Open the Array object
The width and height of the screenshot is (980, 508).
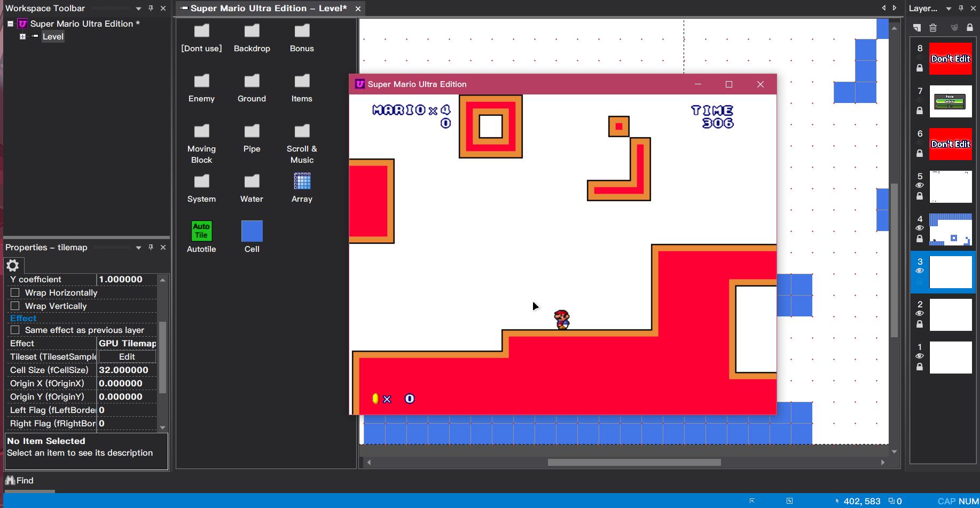click(302, 182)
